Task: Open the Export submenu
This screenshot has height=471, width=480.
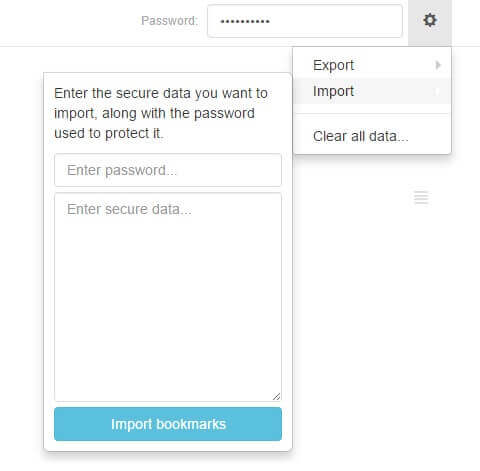Action: tap(372, 65)
